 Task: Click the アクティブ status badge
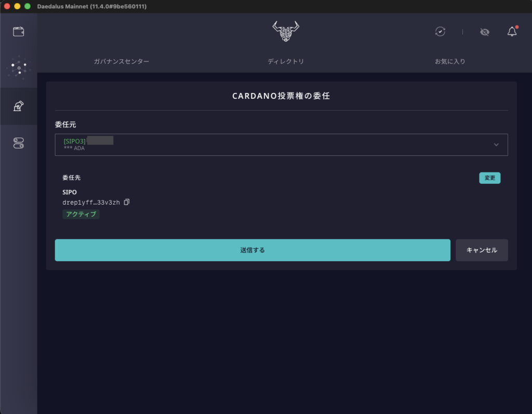(x=81, y=214)
